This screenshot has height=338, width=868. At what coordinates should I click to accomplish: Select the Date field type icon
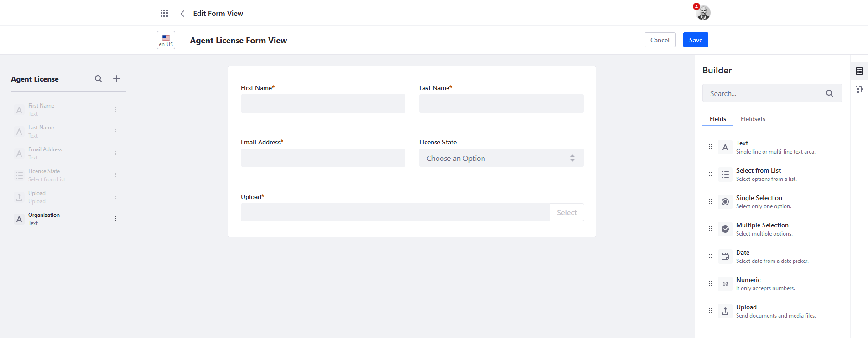tap(725, 256)
